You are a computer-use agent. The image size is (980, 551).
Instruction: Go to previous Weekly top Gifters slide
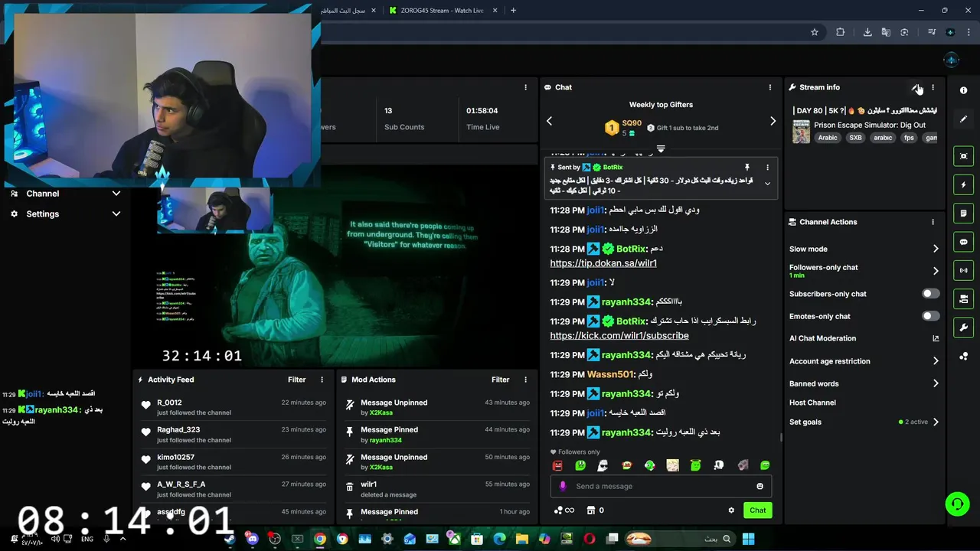(549, 121)
